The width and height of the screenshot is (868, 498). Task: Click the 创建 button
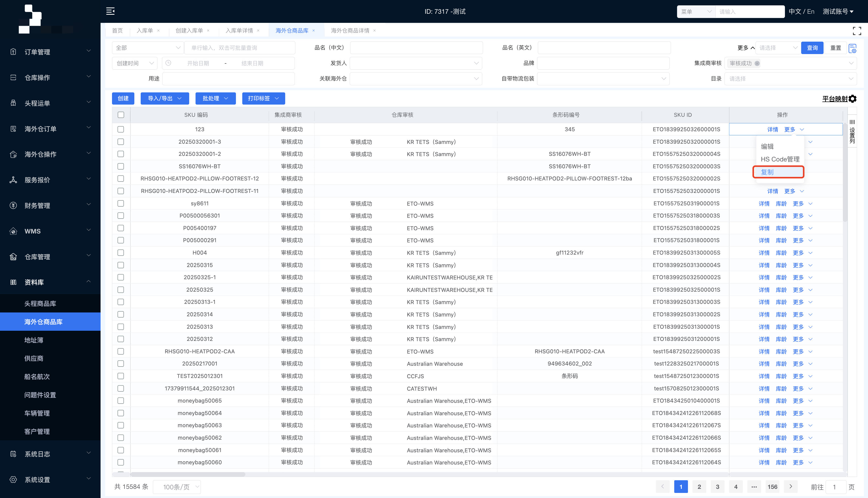(x=123, y=98)
